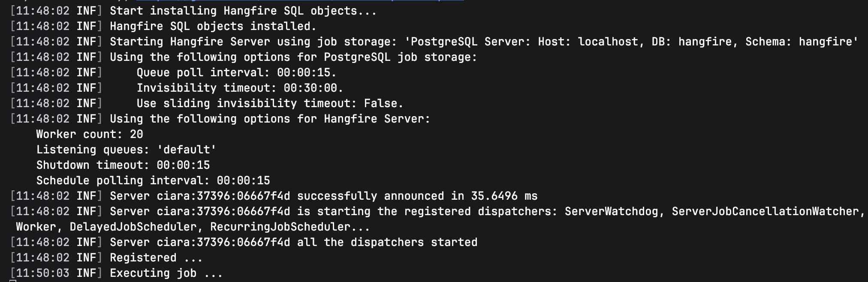
Task: Click the "Hangfire SQL objects installed." message
Action: click(x=213, y=26)
